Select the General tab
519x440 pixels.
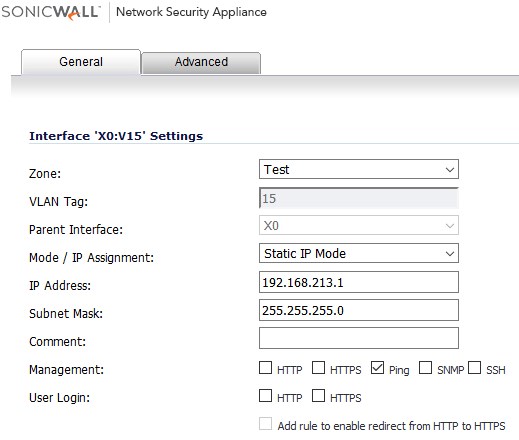(81, 62)
